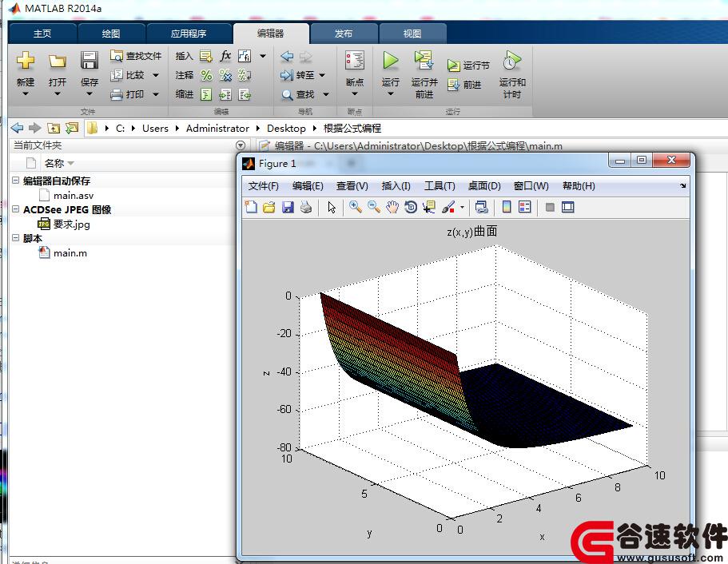Click the 运行节 (Run Section) button
Image resolution: width=728 pixels, height=564 pixels.
[x=468, y=66]
